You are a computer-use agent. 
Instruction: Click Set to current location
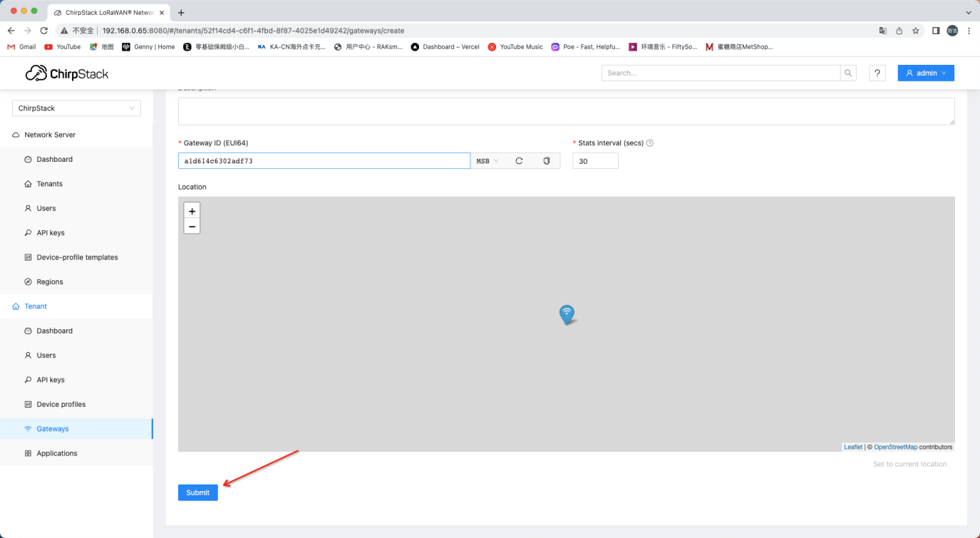[909, 464]
